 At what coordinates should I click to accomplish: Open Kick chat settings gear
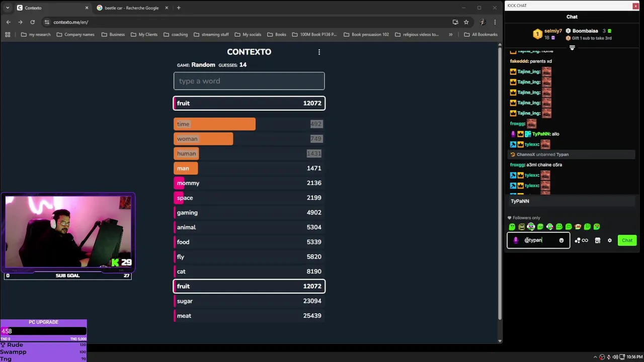tap(610, 240)
